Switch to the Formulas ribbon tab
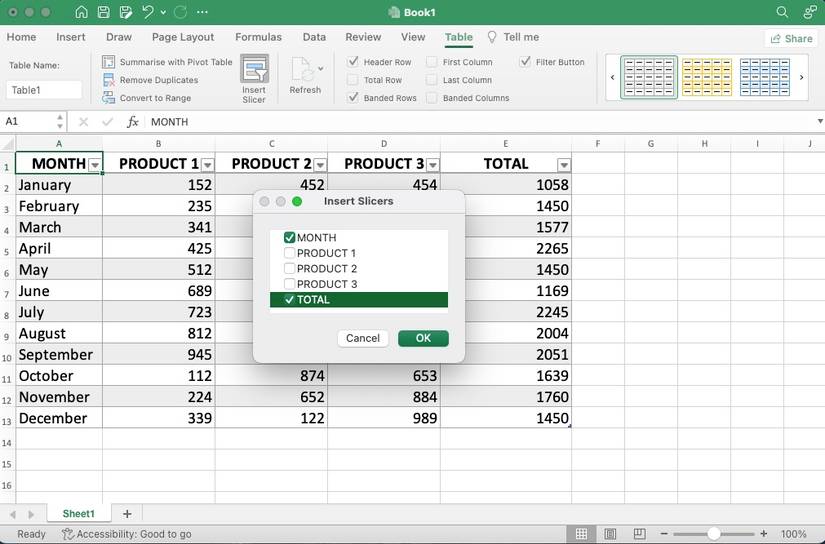The height and width of the screenshot is (544, 825). click(258, 37)
